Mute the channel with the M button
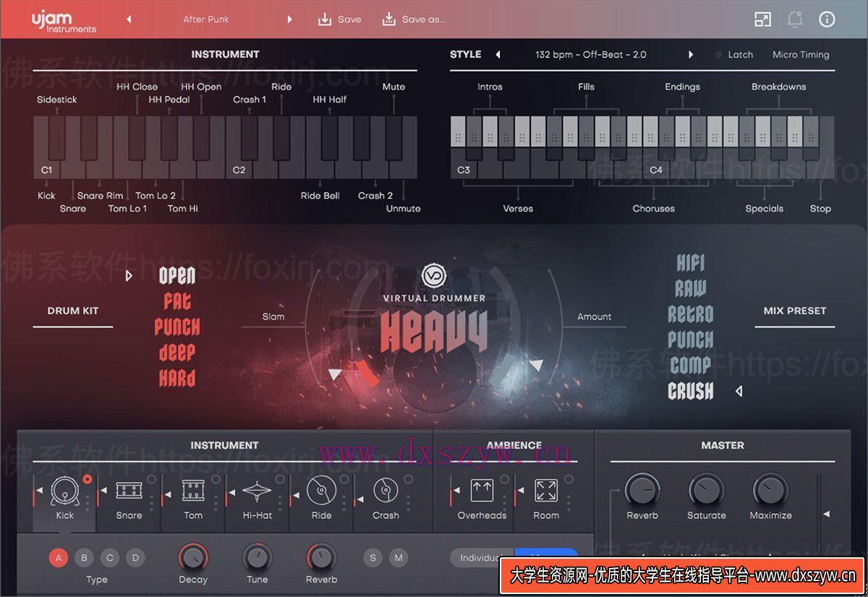 399,557
